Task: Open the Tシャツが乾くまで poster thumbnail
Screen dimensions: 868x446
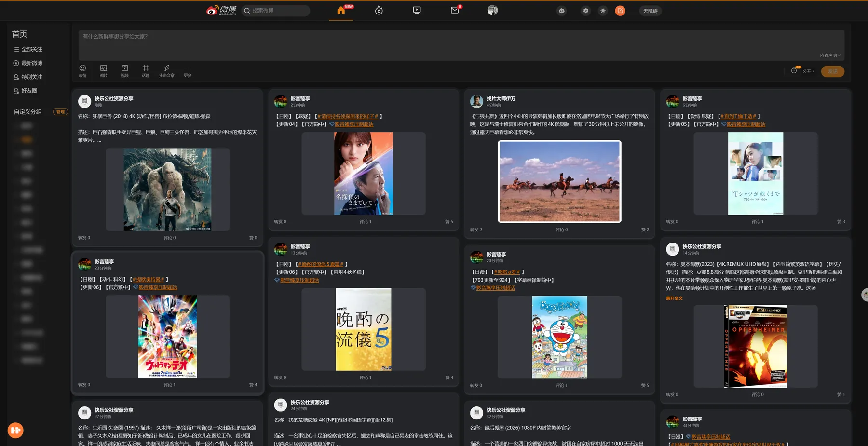Action: (x=756, y=174)
